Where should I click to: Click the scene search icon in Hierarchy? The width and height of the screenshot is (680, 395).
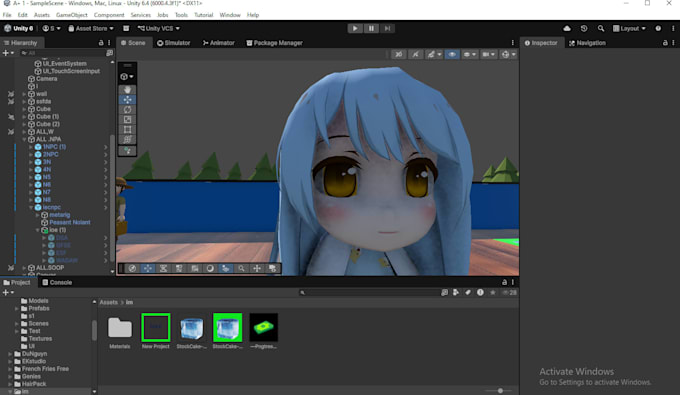pos(109,53)
